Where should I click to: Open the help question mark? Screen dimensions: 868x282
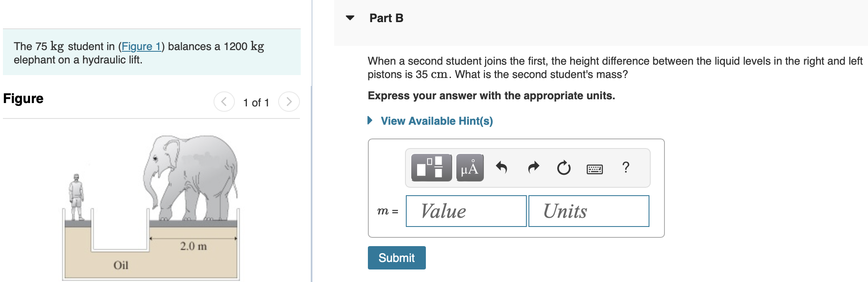pos(626,167)
